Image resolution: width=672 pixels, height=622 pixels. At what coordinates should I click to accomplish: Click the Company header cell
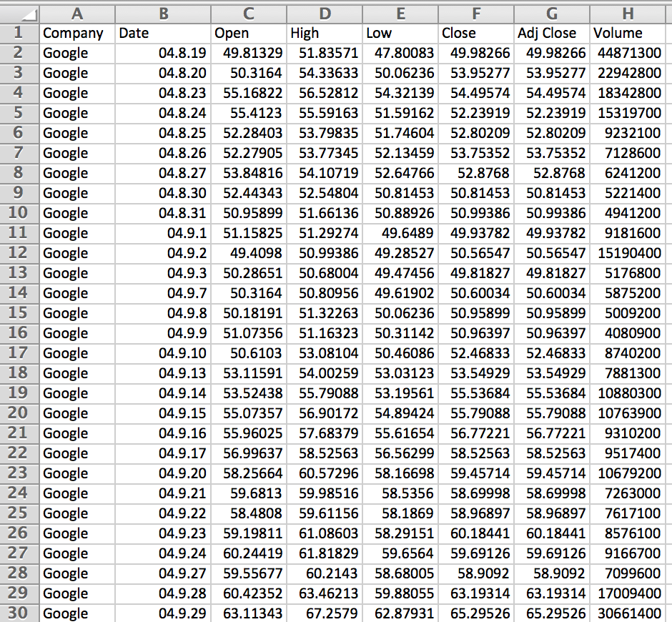point(77,33)
